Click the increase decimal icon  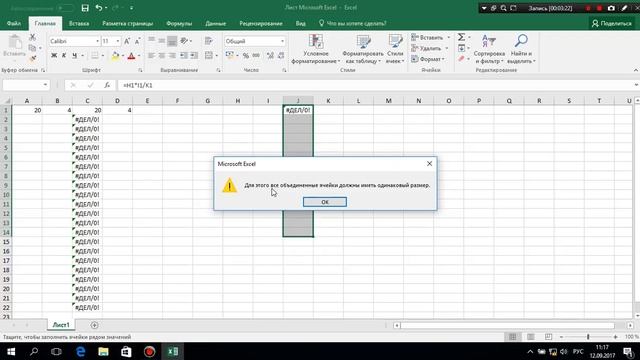point(270,56)
